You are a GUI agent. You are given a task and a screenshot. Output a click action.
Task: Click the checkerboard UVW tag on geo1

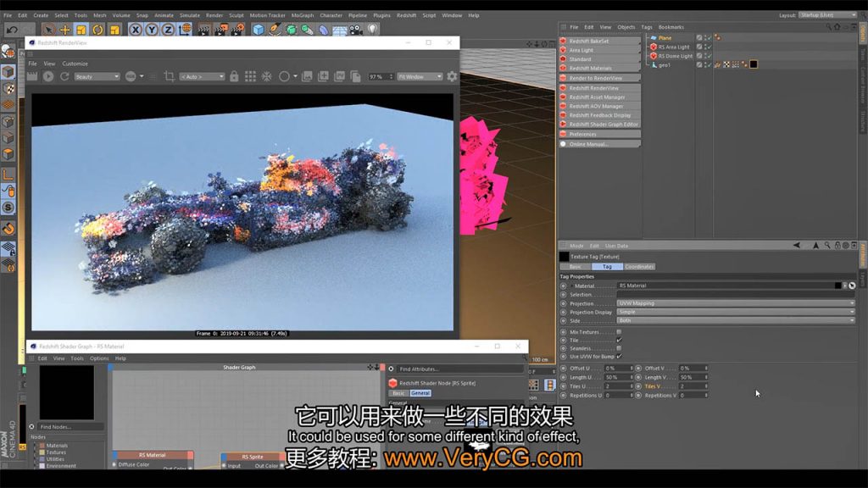[726, 64]
